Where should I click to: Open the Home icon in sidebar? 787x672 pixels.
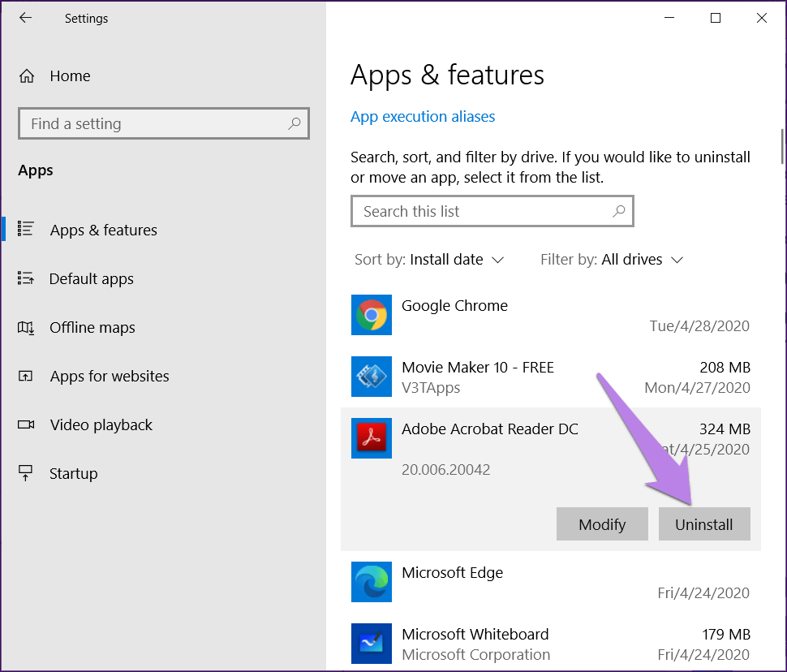pyautogui.click(x=27, y=75)
